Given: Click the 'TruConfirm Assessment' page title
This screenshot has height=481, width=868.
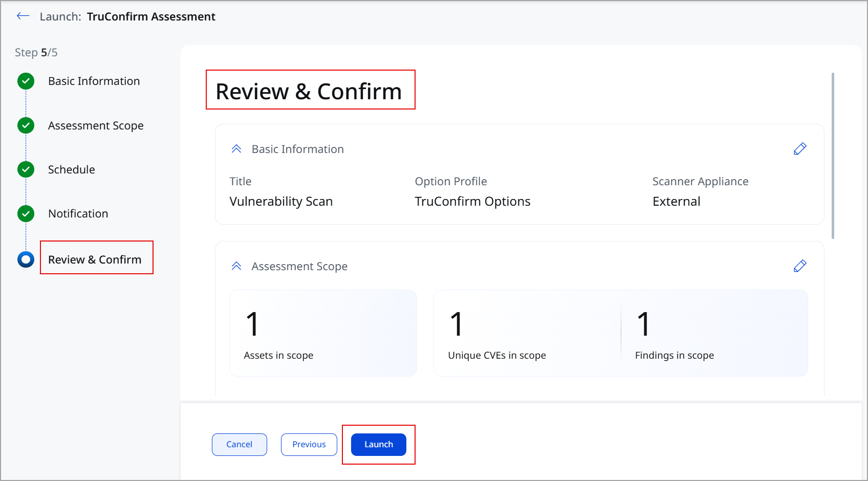Looking at the screenshot, I should [151, 16].
